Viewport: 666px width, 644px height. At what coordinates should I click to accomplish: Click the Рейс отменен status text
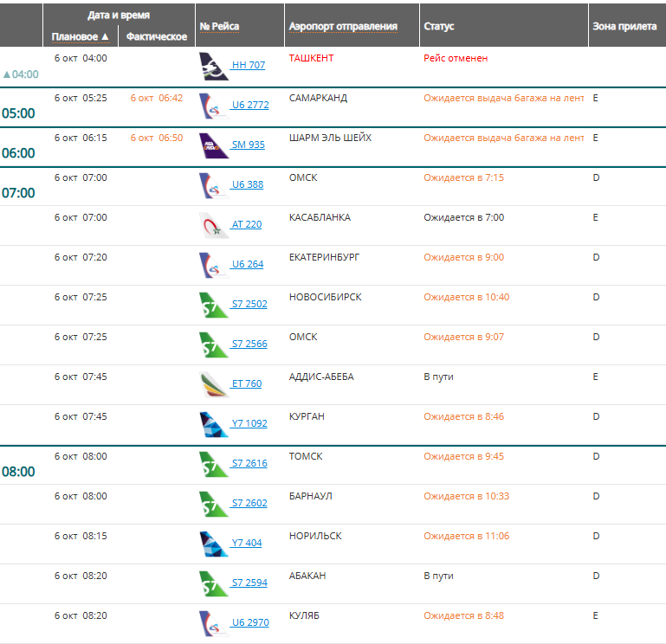pyautogui.click(x=456, y=58)
